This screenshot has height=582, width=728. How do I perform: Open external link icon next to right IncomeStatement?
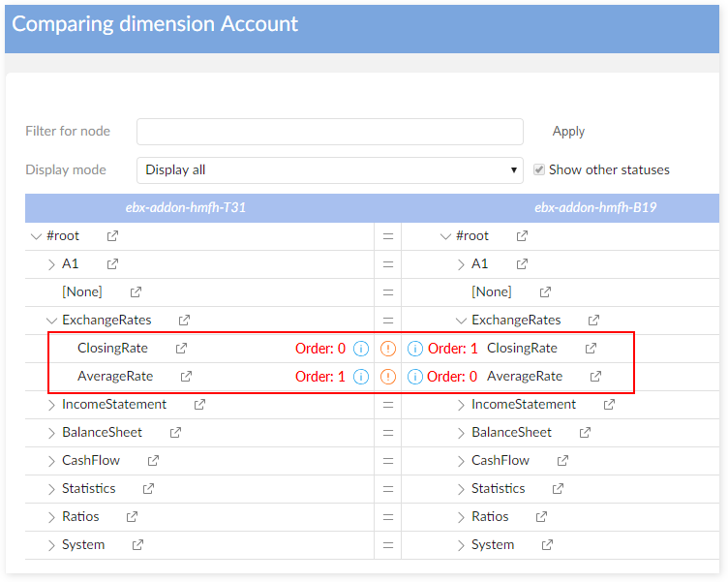[609, 405]
